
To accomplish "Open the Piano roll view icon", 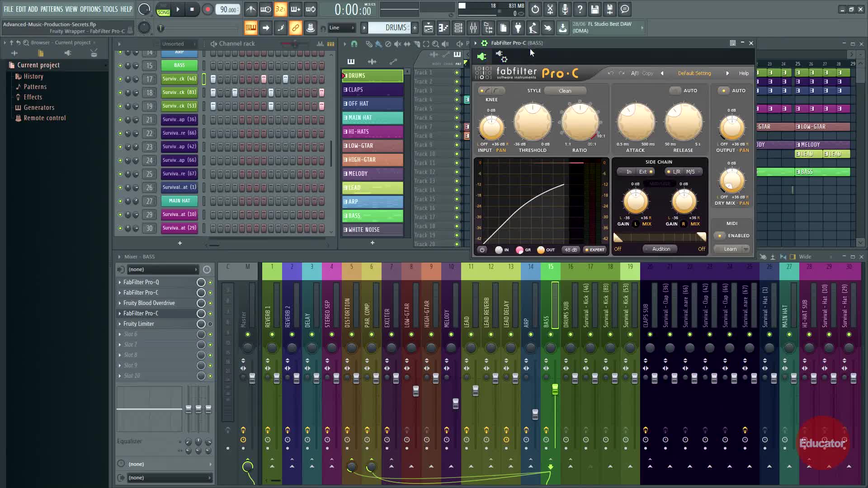I will coord(443,28).
